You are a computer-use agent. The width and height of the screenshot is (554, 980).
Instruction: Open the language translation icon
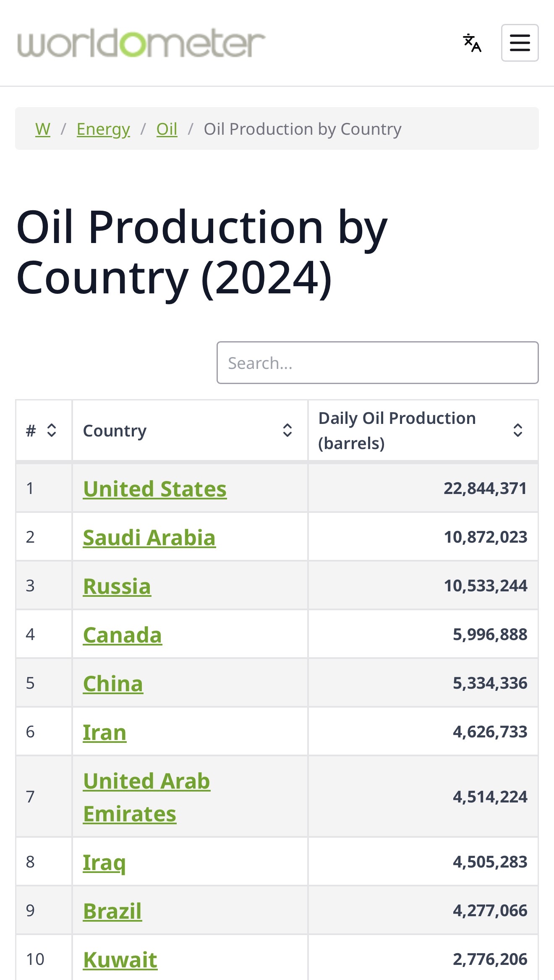point(472,43)
